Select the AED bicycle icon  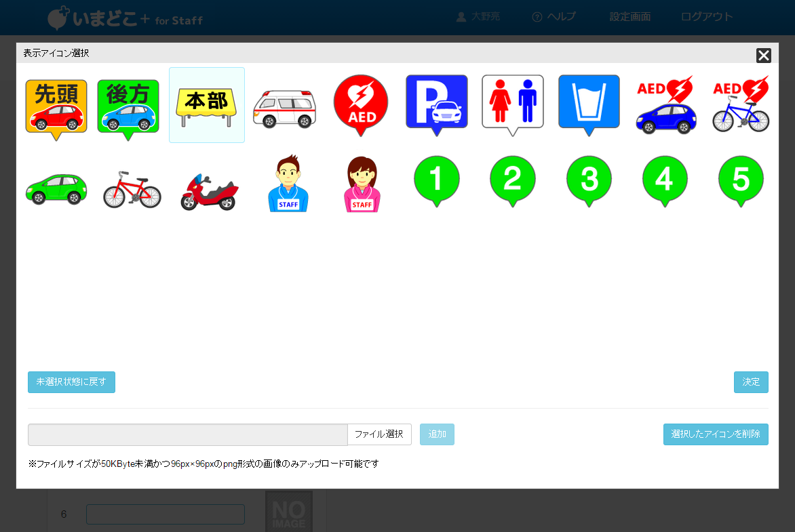click(x=741, y=105)
